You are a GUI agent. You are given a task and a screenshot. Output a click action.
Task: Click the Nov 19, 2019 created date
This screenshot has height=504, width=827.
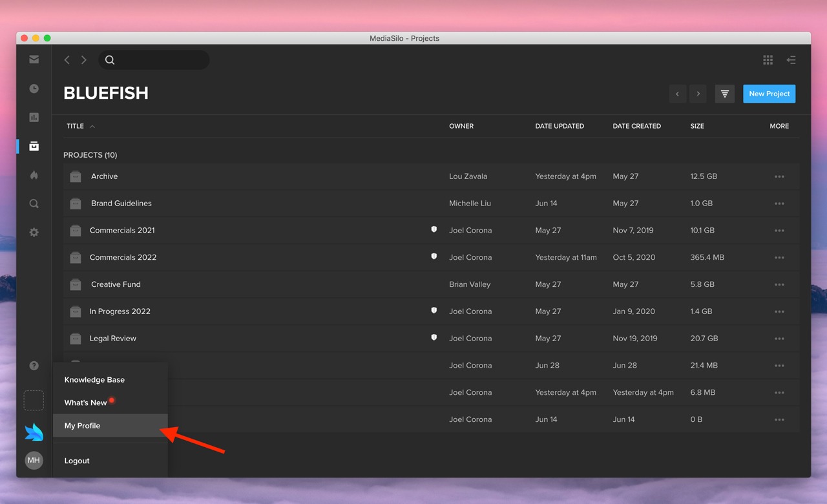pos(634,339)
